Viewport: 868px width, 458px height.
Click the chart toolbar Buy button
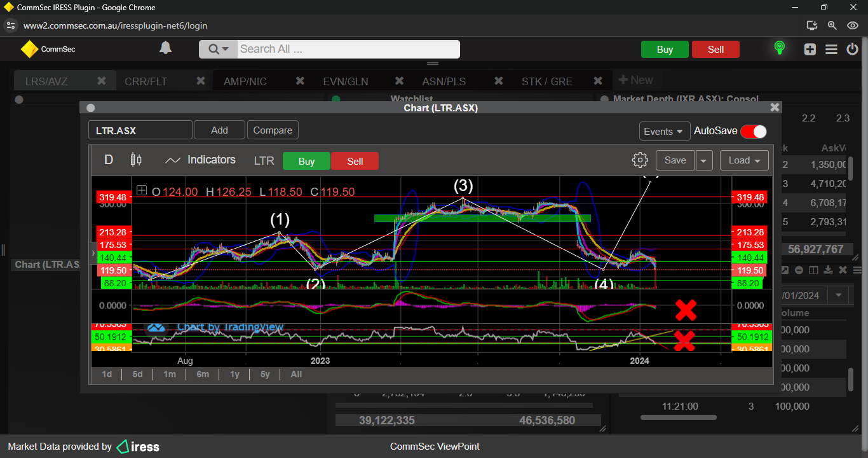[306, 161]
